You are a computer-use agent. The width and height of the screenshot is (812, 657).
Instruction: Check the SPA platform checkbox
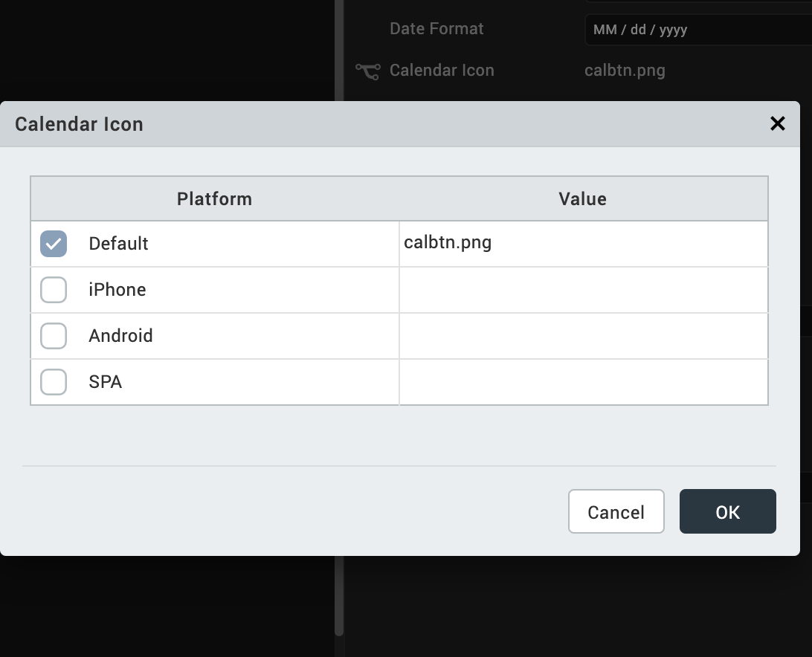click(54, 382)
